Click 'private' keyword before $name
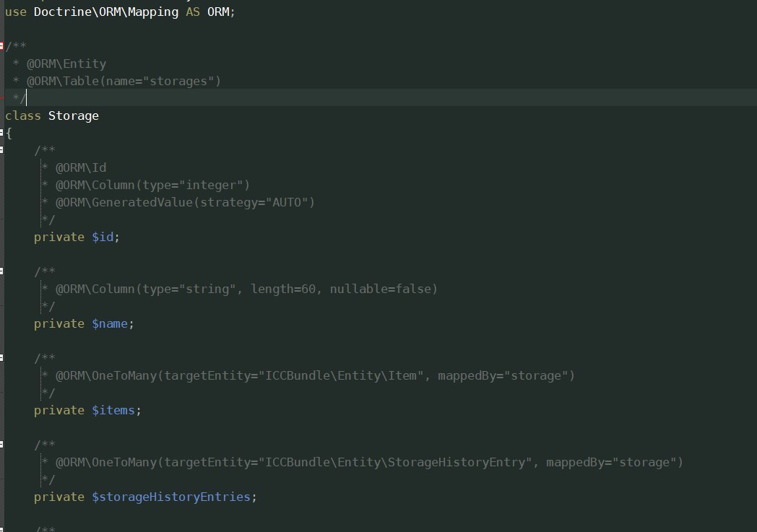This screenshot has width=757, height=532. click(59, 323)
